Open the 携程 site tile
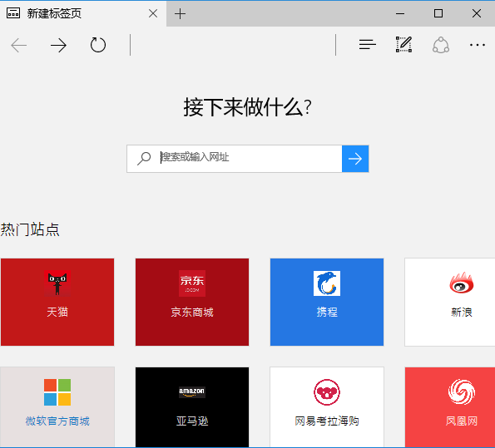 327,302
